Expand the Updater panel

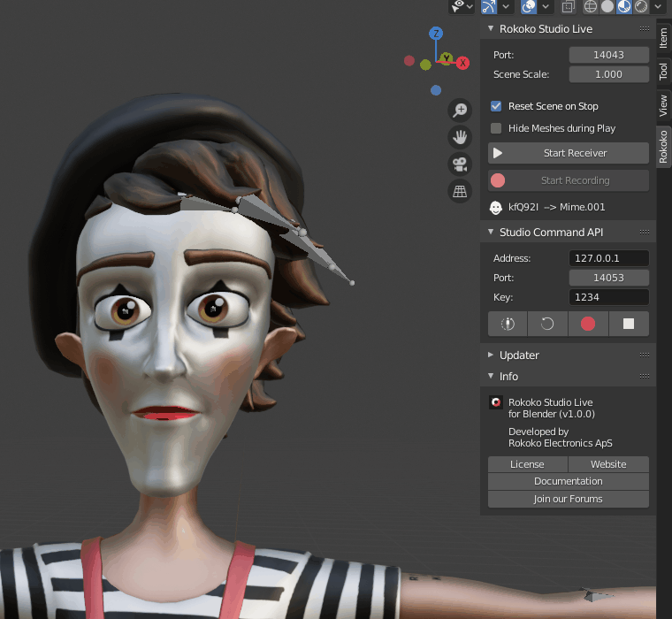point(491,355)
